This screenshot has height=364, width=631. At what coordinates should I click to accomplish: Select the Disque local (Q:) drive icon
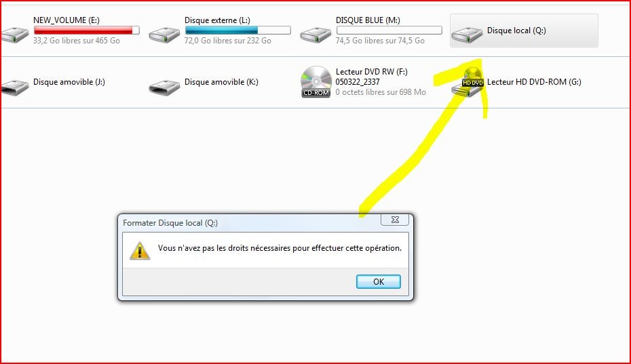pos(467,35)
